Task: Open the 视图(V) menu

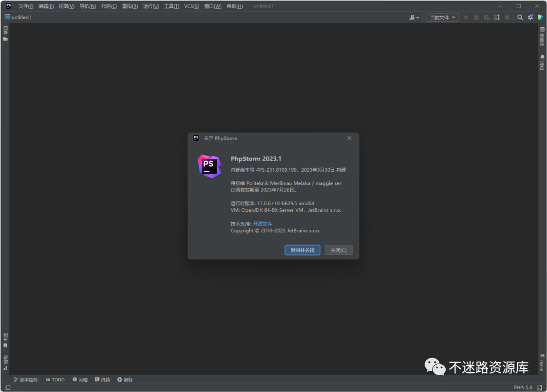Action: pyautogui.click(x=66, y=6)
